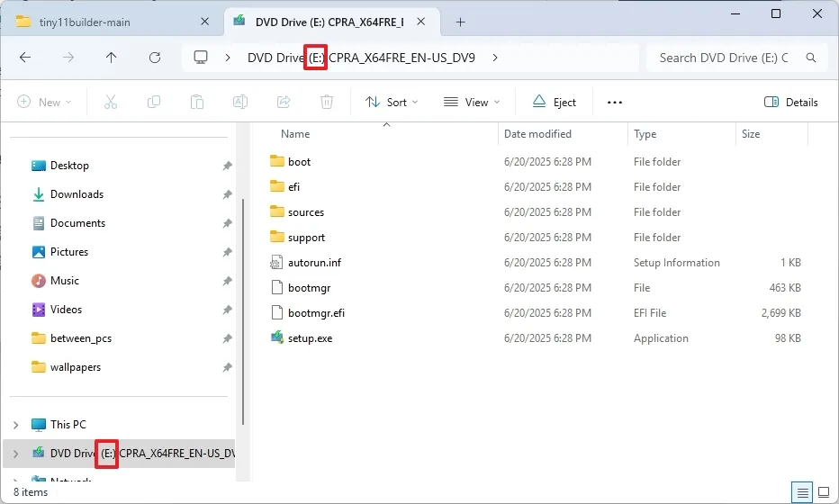The height and width of the screenshot is (504, 839).
Task: Sort by the Date modified column
Action: pyautogui.click(x=537, y=134)
